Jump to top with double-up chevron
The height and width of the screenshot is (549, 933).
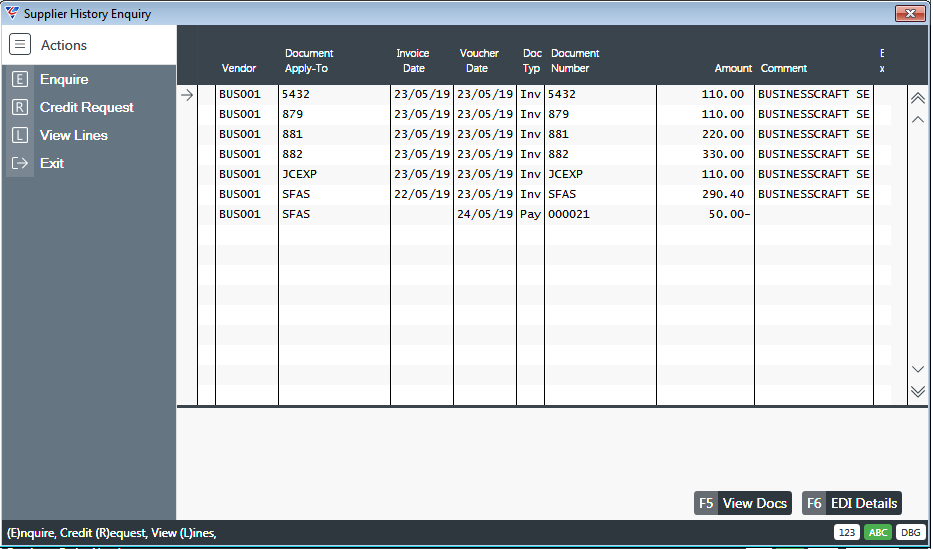pos(918,98)
